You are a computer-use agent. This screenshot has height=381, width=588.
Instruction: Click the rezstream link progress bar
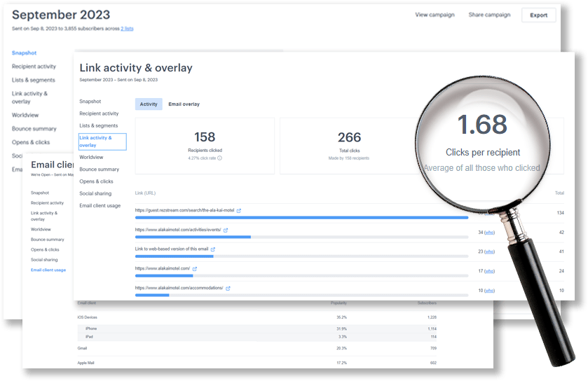point(301,218)
